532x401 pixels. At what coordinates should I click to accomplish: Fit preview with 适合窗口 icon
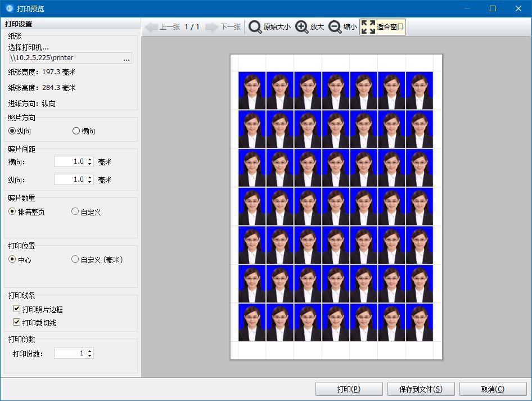pos(368,27)
